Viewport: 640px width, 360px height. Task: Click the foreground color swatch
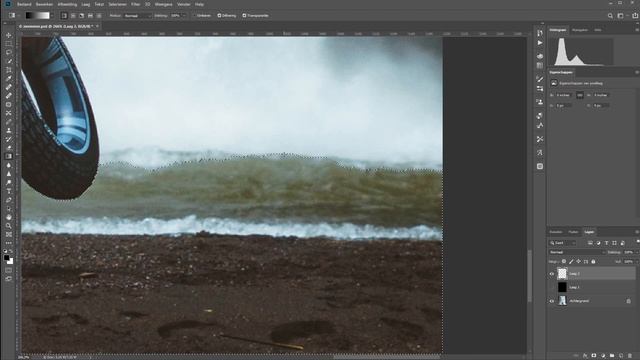coord(7,258)
